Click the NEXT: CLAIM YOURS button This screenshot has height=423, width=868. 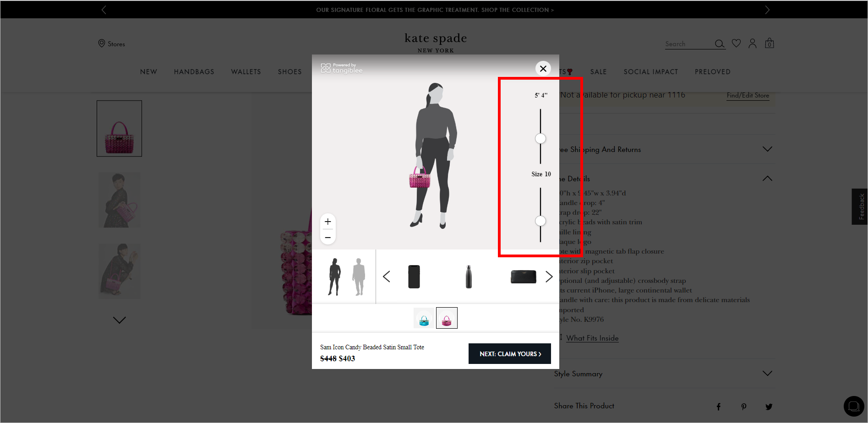tap(509, 353)
